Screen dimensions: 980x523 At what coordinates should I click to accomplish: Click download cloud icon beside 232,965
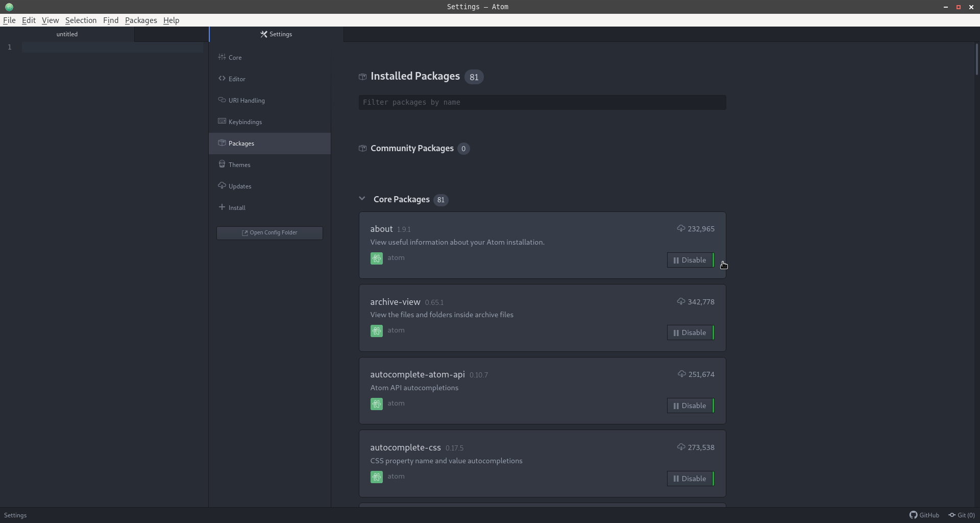click(681, 228)
